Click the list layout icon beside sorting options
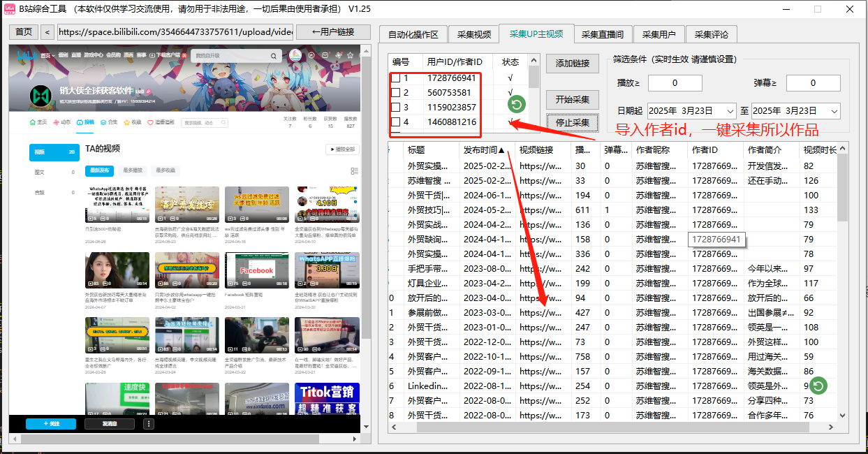 [353, 170]
